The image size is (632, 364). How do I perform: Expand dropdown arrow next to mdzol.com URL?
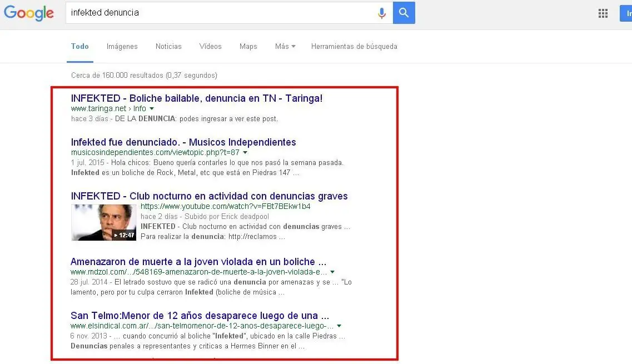[x=332, y=272]
